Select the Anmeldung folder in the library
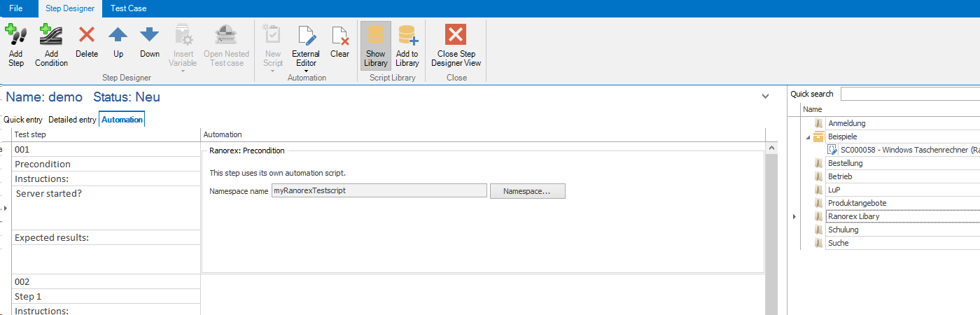The image size is (980, 315). click(x=846, y=123)
